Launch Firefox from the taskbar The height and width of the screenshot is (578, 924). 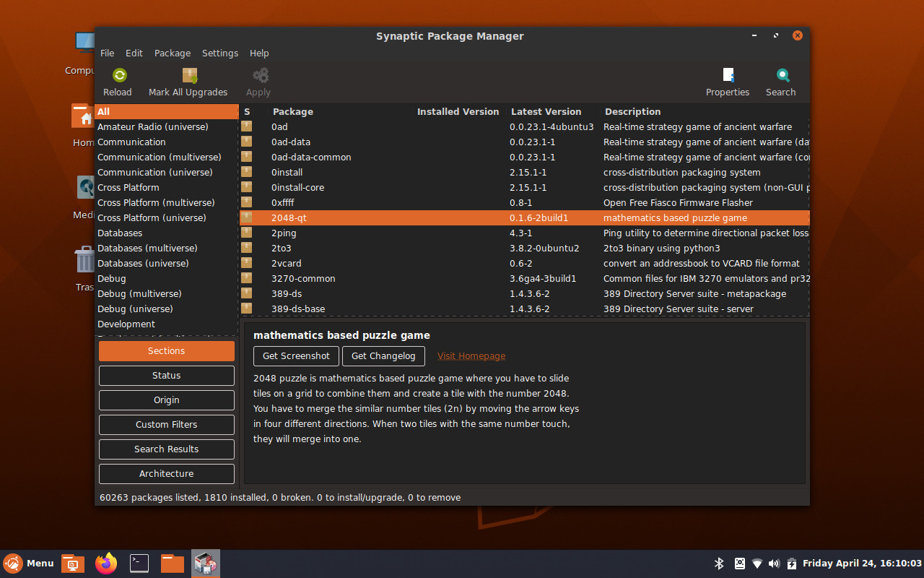pyautogui.click(x=106, y=564)
